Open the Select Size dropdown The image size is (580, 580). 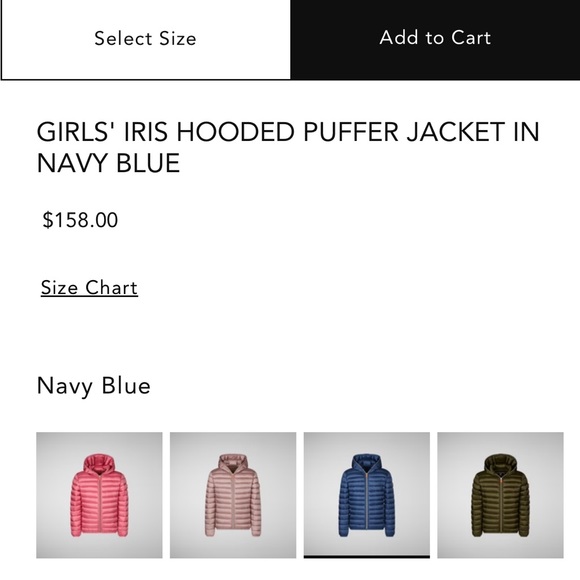coord(146,39)
